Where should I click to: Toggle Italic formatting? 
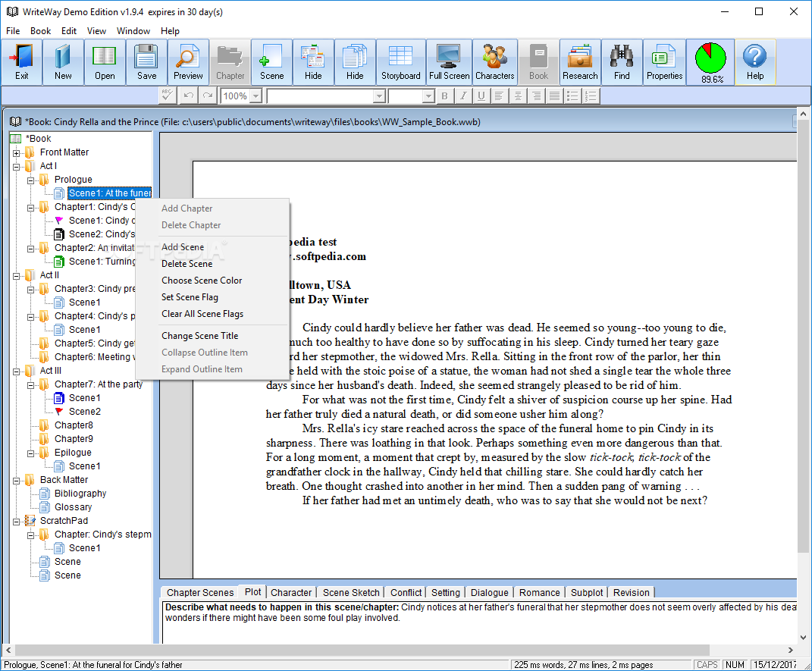coord(463,96)
